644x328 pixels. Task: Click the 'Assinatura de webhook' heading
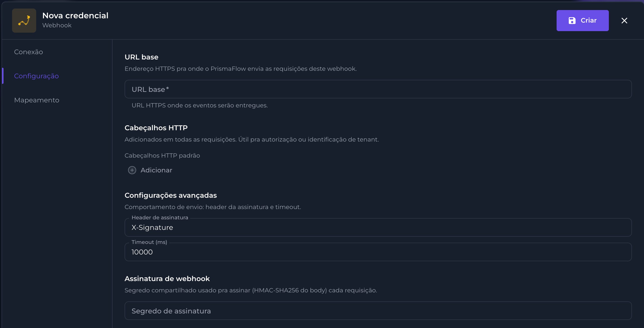click(x=167, y=279)
